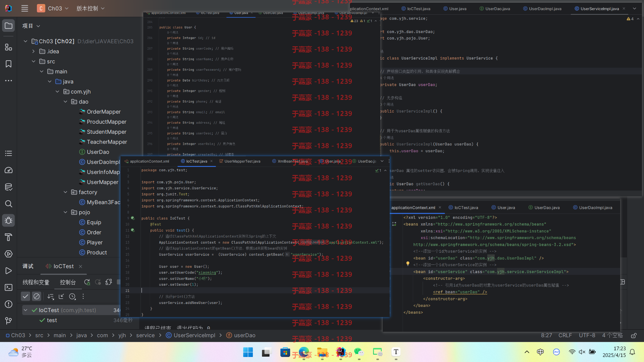Click UserServiceImpl in breadcrumb bar
The height and width of the screenshot is (362, 644).
(191, 336)
